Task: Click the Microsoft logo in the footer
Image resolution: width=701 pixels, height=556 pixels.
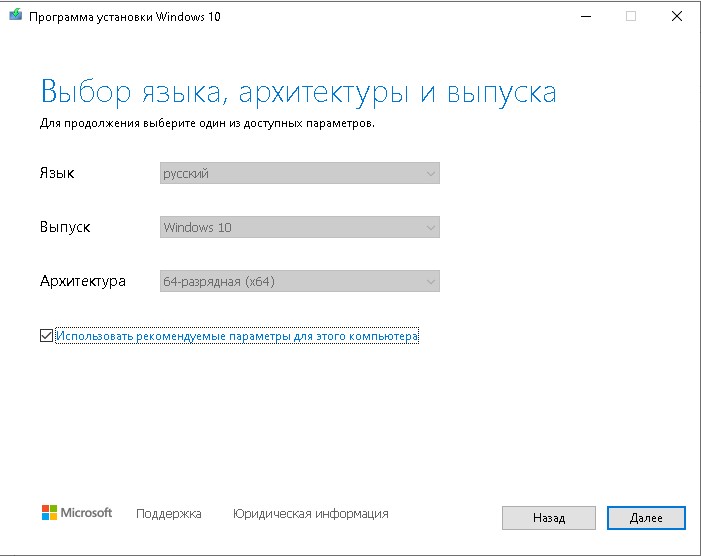Action: [x=77, y=513]
